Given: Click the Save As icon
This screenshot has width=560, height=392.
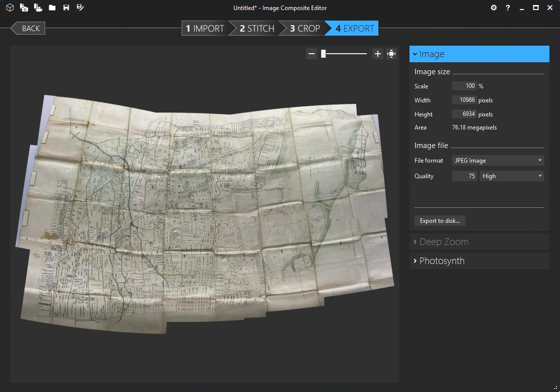Looking at the screenshot, I should [x=80, y=8].
